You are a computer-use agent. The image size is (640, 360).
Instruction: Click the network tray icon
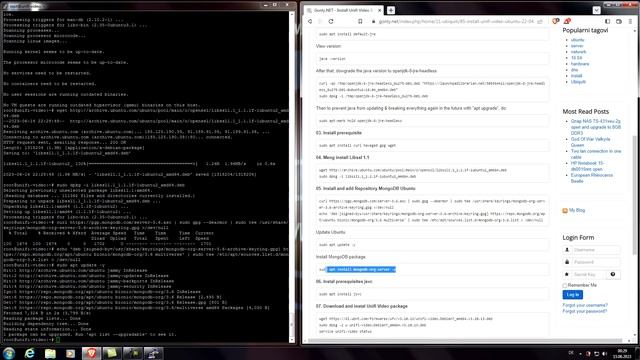[x=596, y=353]
